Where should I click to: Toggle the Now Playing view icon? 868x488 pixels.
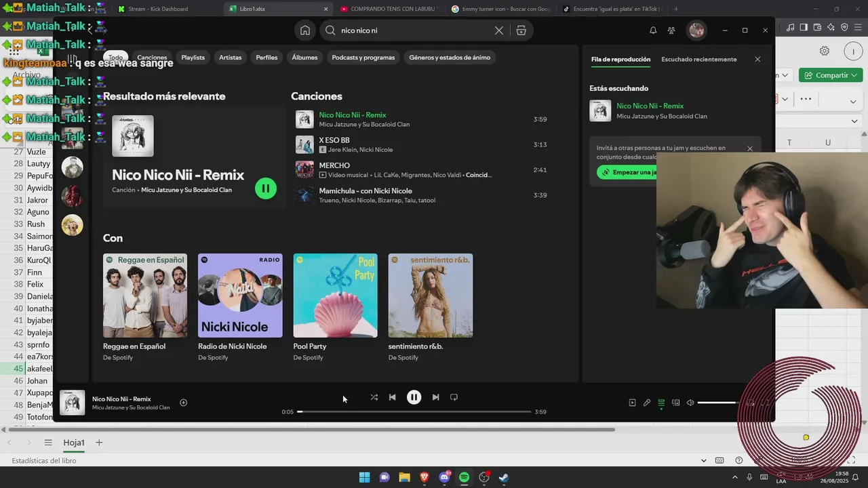click(x=632, y=403)
